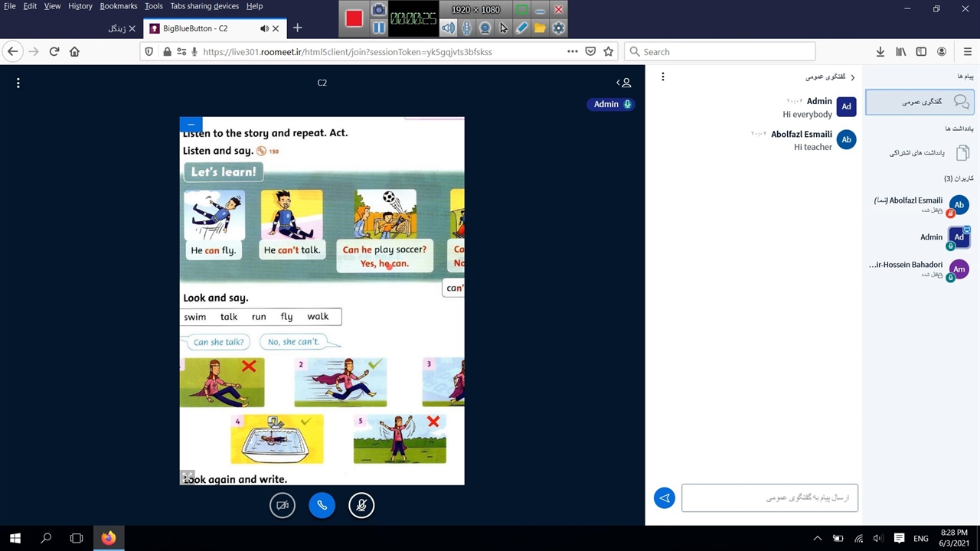This screenshot has width=980, height=551.
Task: Minimize the presentation with the blue minus
Action: click(191, 124)
